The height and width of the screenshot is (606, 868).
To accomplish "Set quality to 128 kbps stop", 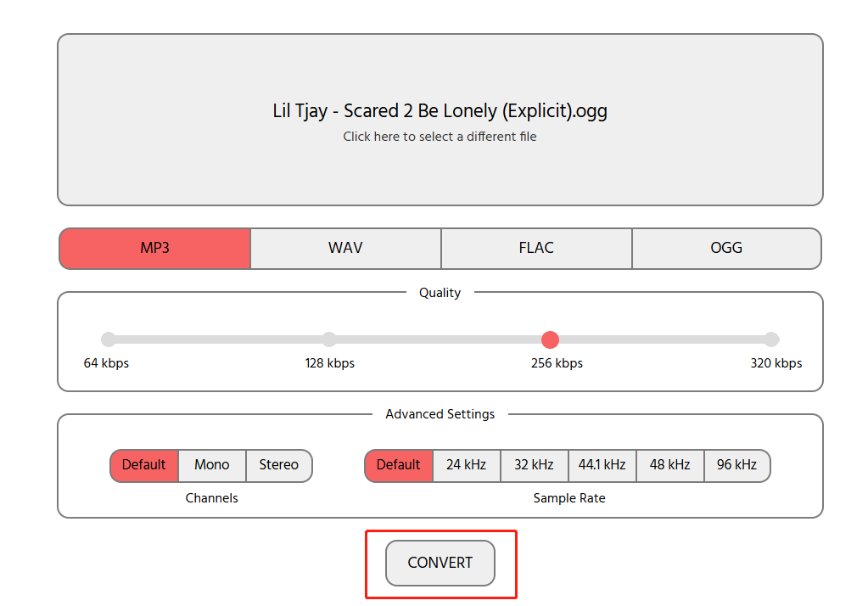I will click(329, 339).
